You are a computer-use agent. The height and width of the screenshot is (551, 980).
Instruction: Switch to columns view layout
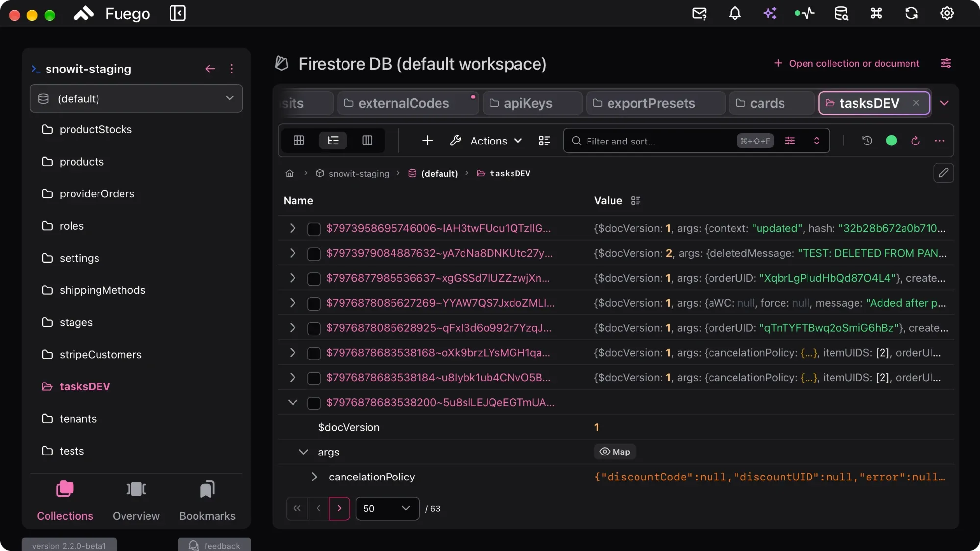pos(367,141)
